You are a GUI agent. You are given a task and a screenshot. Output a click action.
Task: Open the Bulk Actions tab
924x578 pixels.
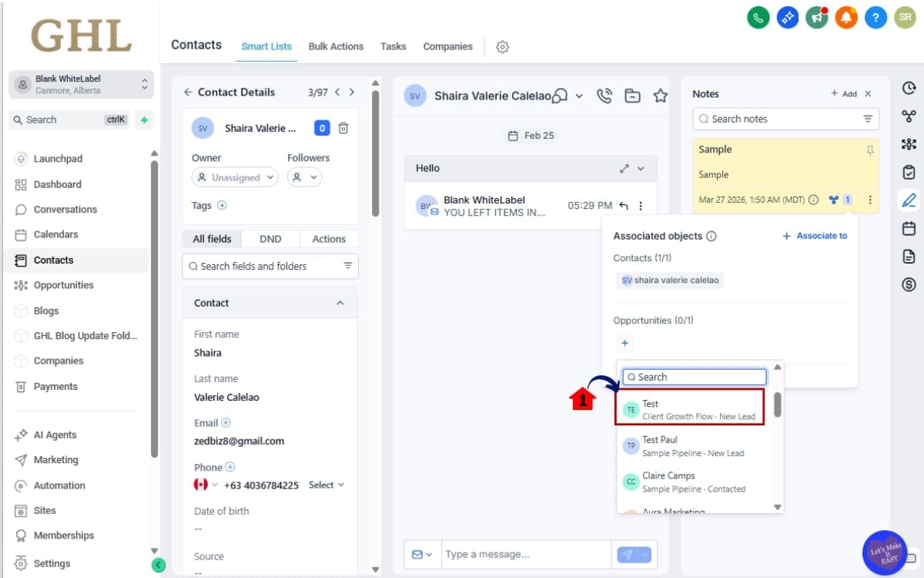[x=336, y=46]
